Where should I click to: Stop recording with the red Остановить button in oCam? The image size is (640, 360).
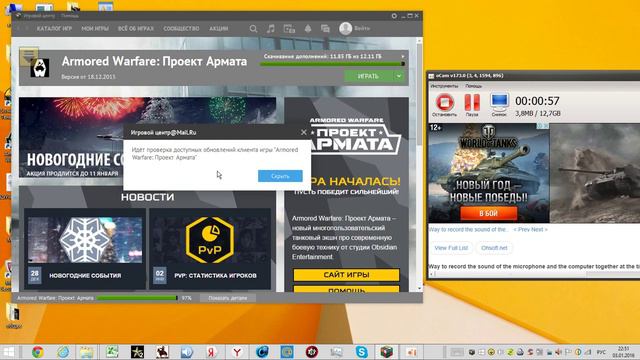pyautogui.click(x=444, y=105)
